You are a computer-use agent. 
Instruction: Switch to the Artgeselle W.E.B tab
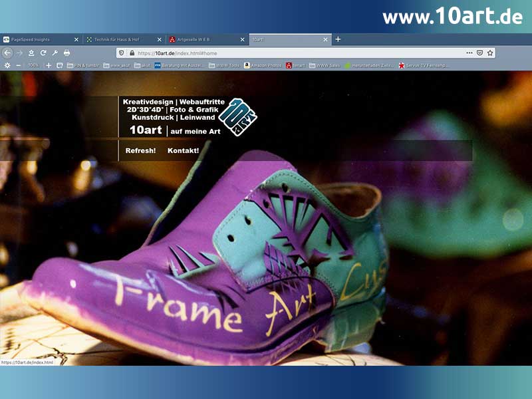[x=207, y=40]
